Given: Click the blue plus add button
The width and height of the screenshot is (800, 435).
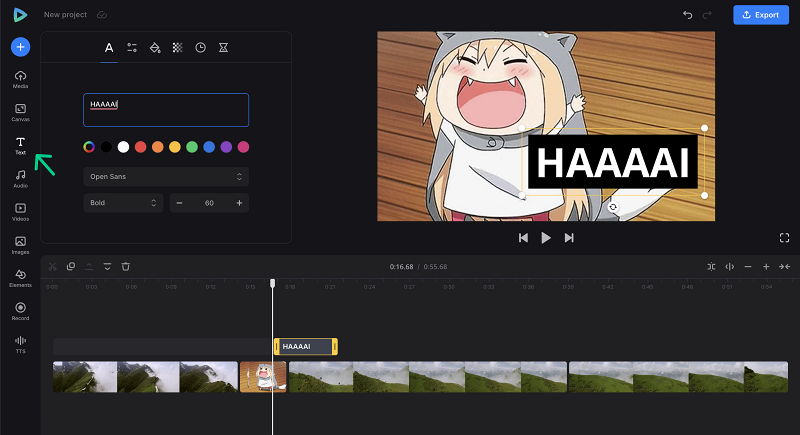Looking at the screenshot, I should [x=20, y=47].
